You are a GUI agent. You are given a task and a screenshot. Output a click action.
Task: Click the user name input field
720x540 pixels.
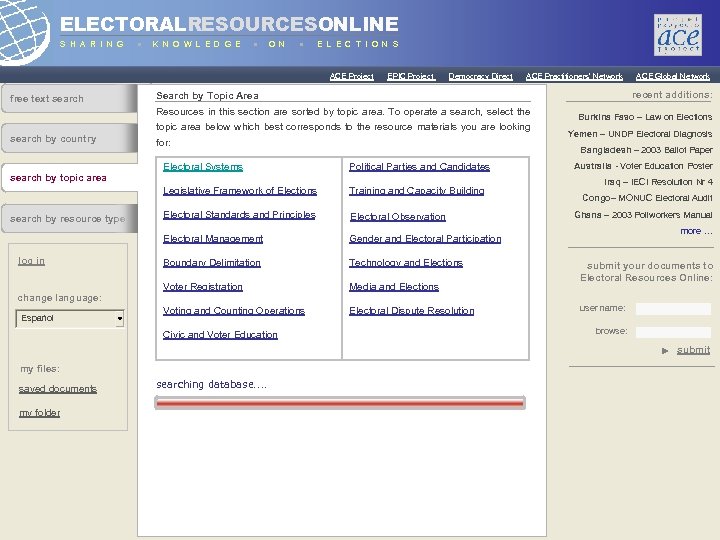(673, 309)
